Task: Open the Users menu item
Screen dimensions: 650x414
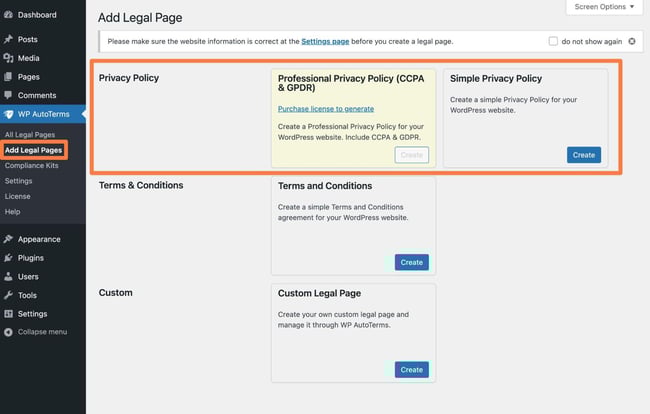Action: click(28, 276)
